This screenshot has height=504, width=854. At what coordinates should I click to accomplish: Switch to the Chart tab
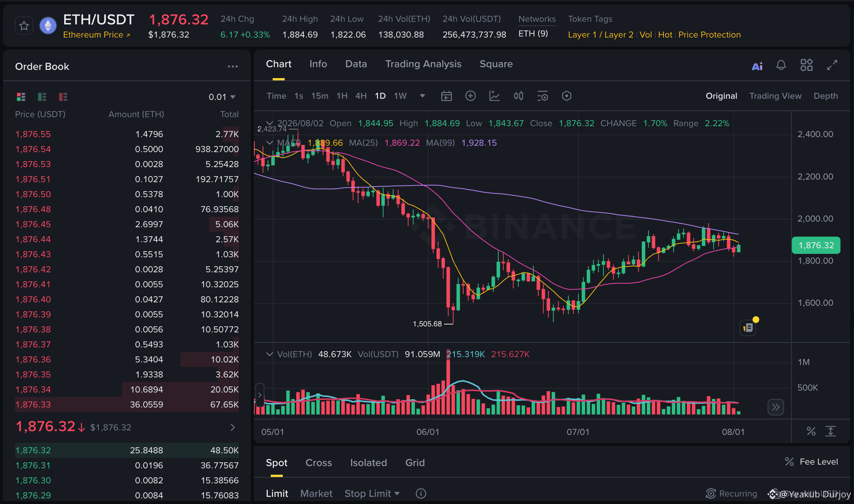[x=279, y=64]
